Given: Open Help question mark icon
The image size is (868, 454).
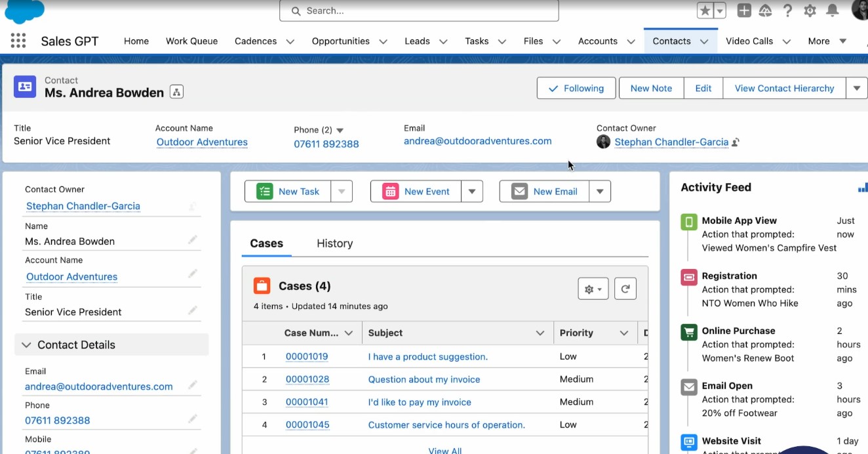Looking at the screenshot, I should (788, 10).
